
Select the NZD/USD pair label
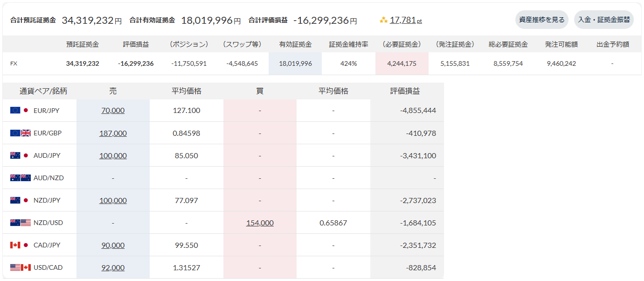48,223
